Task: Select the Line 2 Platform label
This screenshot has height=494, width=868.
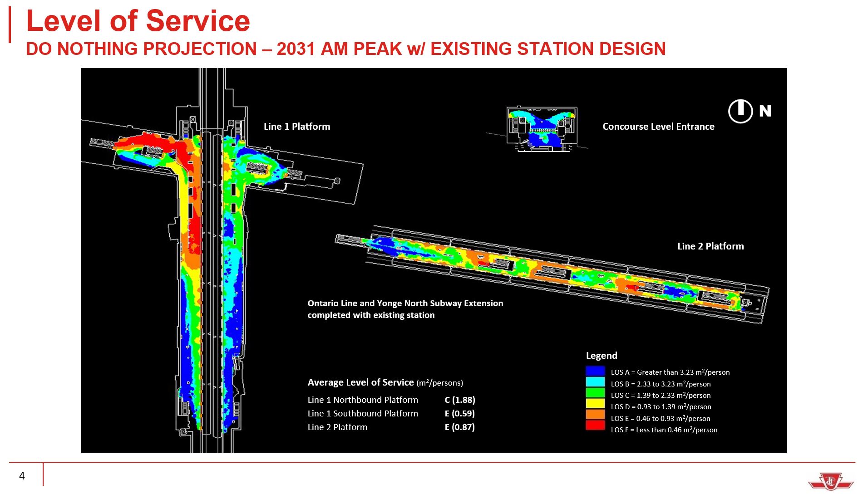Action: [x=710, y=246]
